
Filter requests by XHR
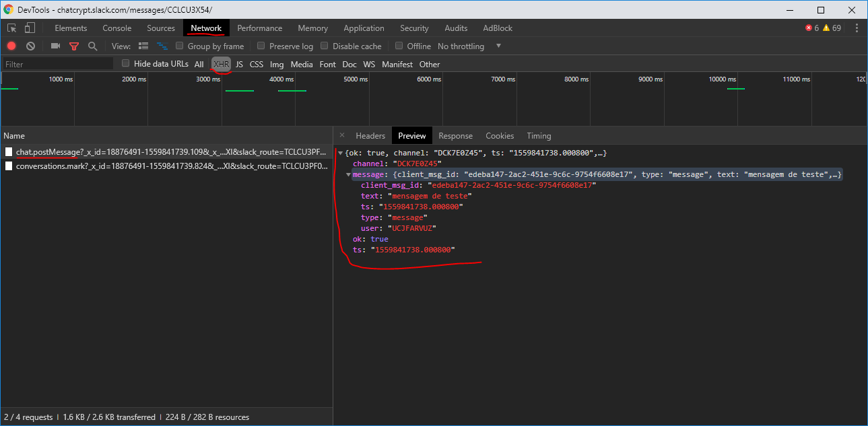pyautogui.click(x=222, y=65)
